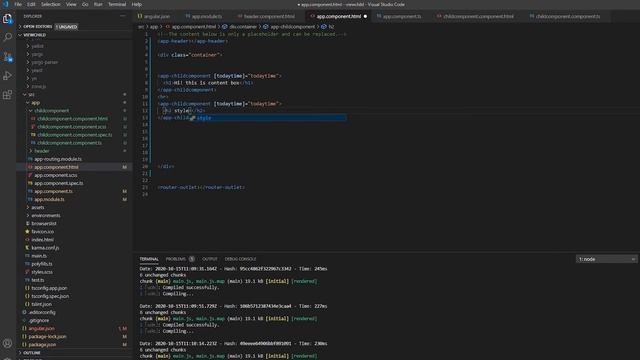Open package.json in the file tree

point(42,344)
